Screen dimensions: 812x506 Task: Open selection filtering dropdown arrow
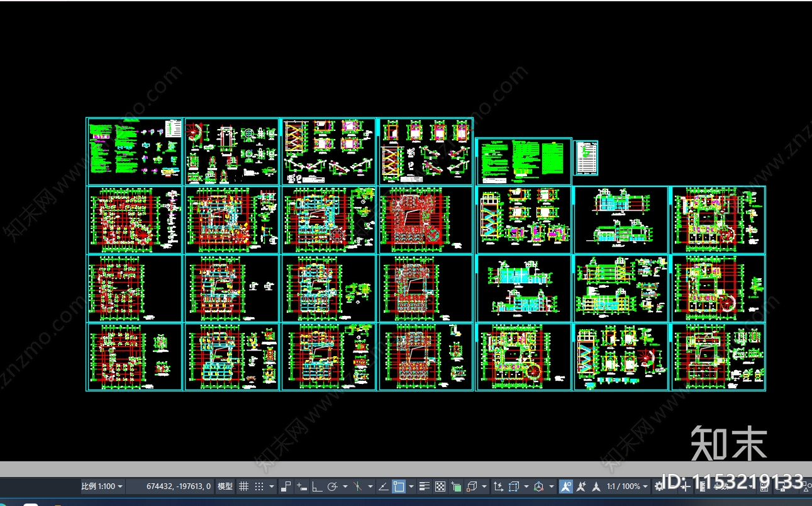click(x=526, y=486)
